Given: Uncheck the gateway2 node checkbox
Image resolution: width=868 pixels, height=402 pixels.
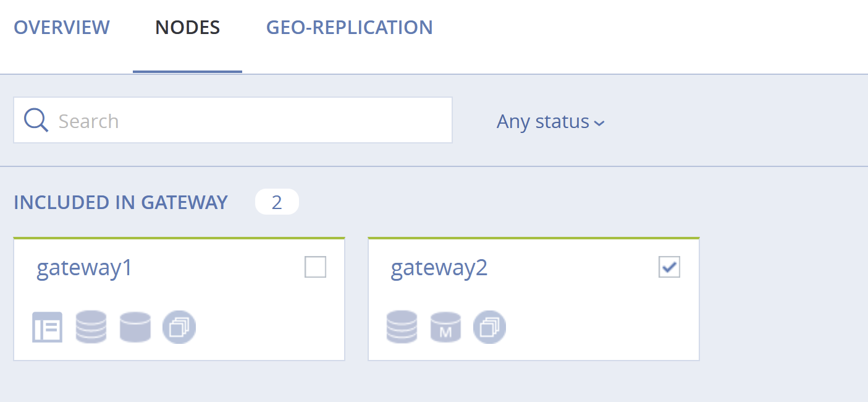Looking at the screenshot, I should tap(669, 267).
